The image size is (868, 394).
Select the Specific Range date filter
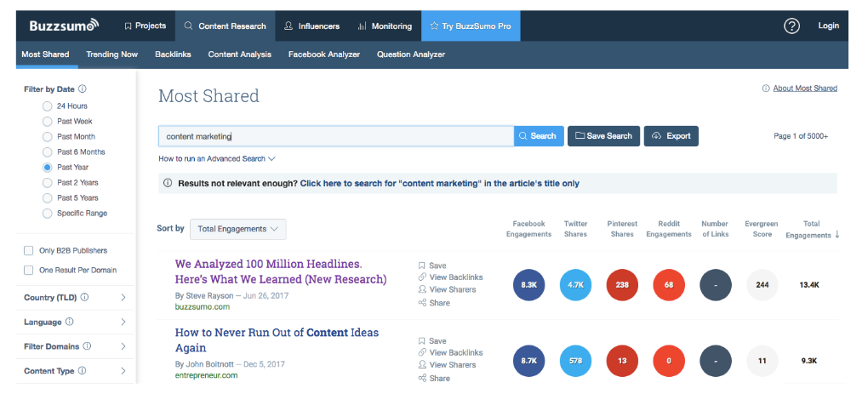47,213
